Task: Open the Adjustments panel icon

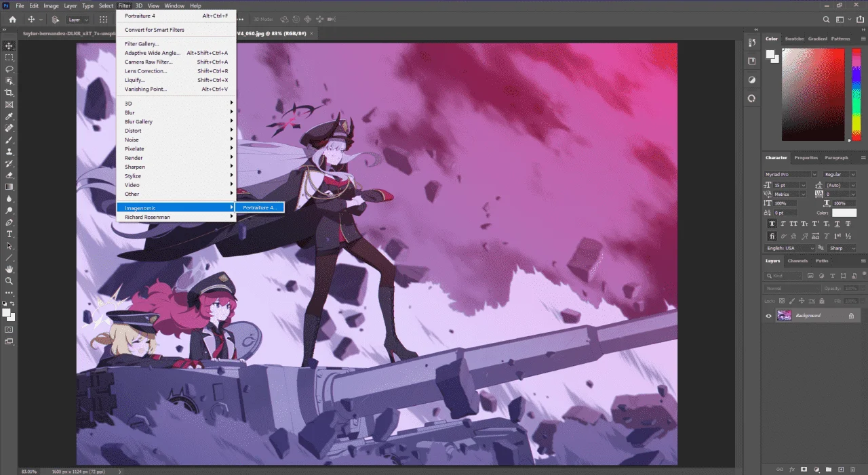Action: tap(752, 80)
